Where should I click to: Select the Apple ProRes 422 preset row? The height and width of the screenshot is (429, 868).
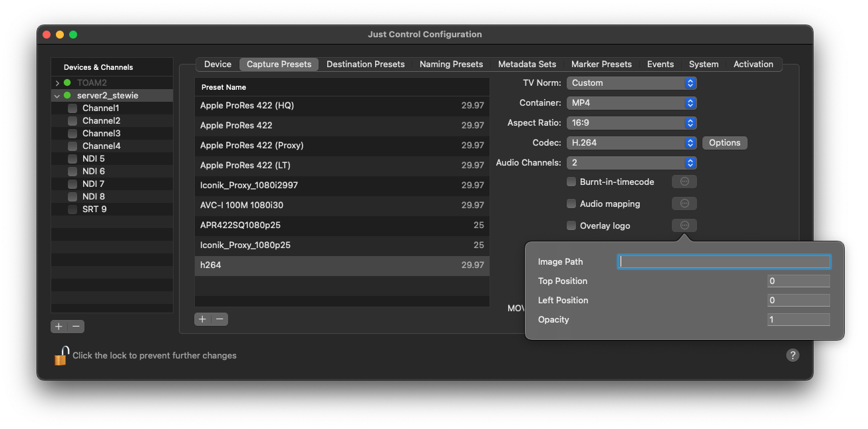(342, 126)
